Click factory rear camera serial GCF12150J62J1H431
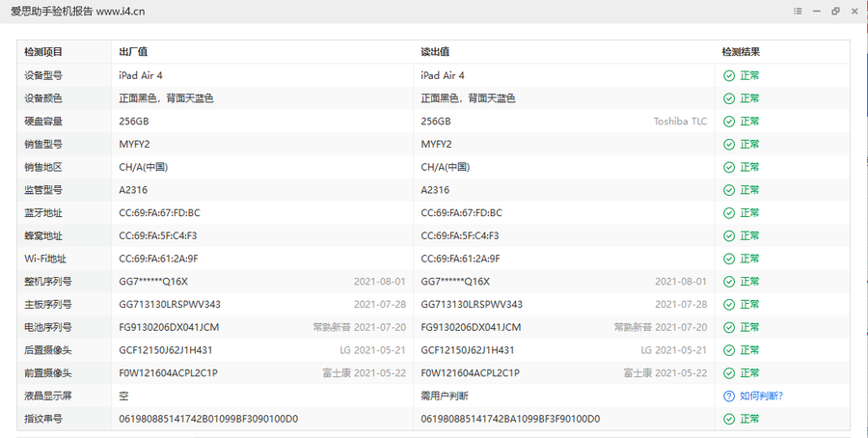 click(166, 350)
